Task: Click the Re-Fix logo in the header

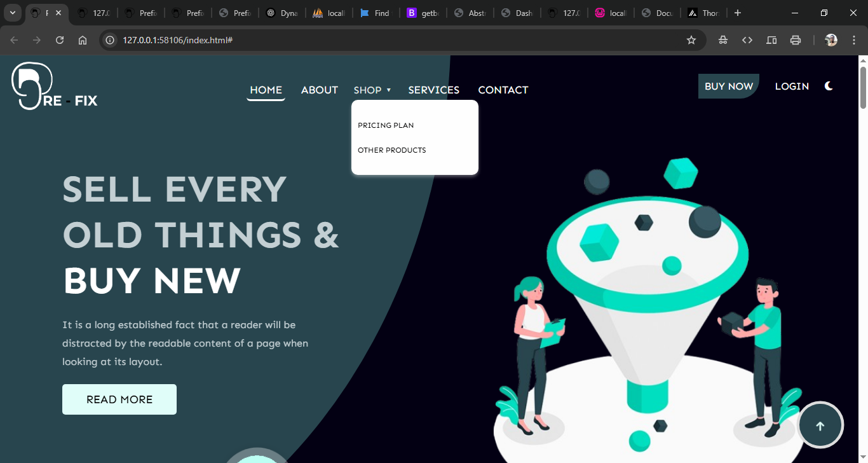Action: tap(55, 86)
